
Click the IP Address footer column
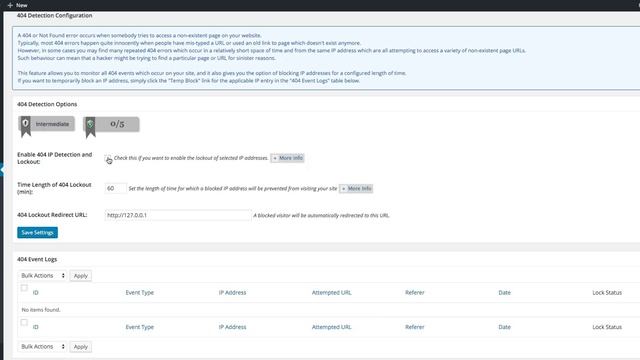[232, 327]
